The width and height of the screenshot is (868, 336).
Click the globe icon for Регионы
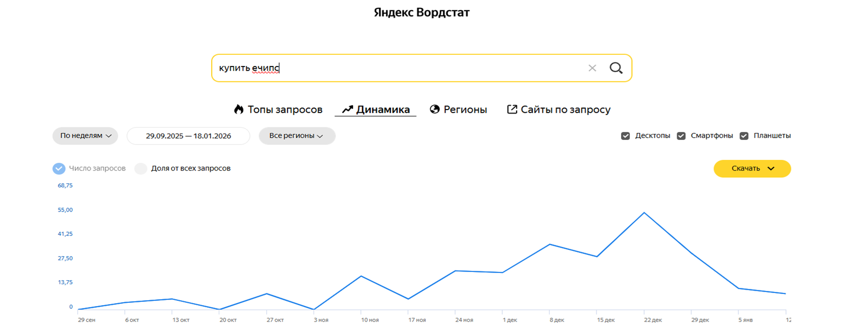tap(435, 109)
